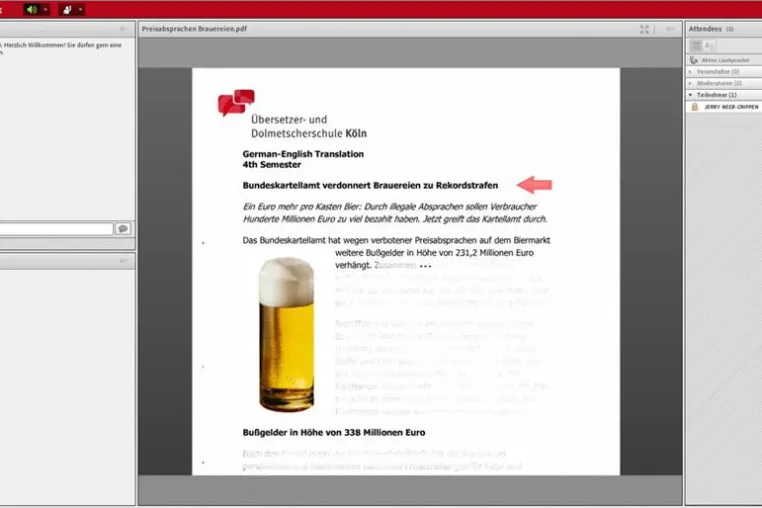Open the Share pod options menu

(x=670, y=29)
